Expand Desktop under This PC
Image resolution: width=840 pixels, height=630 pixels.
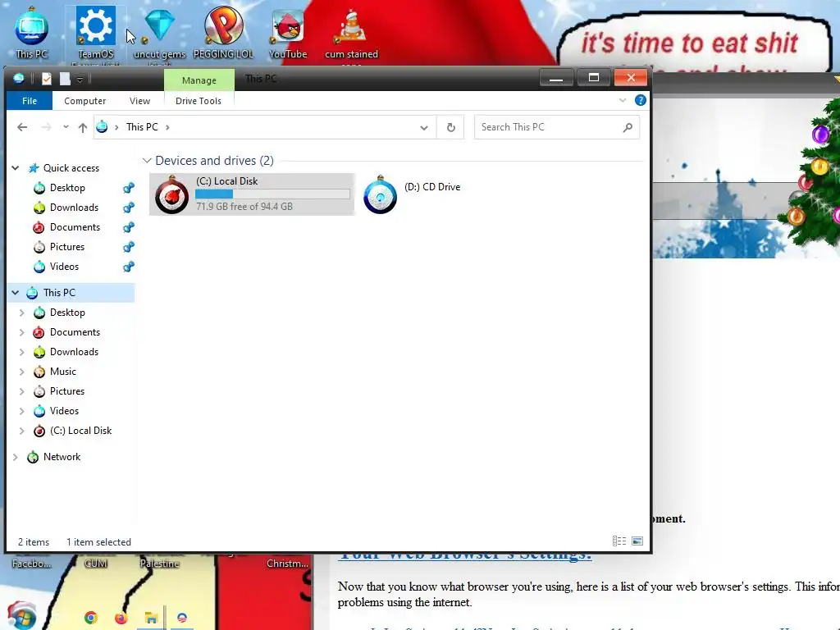click(x=22, y=313)
